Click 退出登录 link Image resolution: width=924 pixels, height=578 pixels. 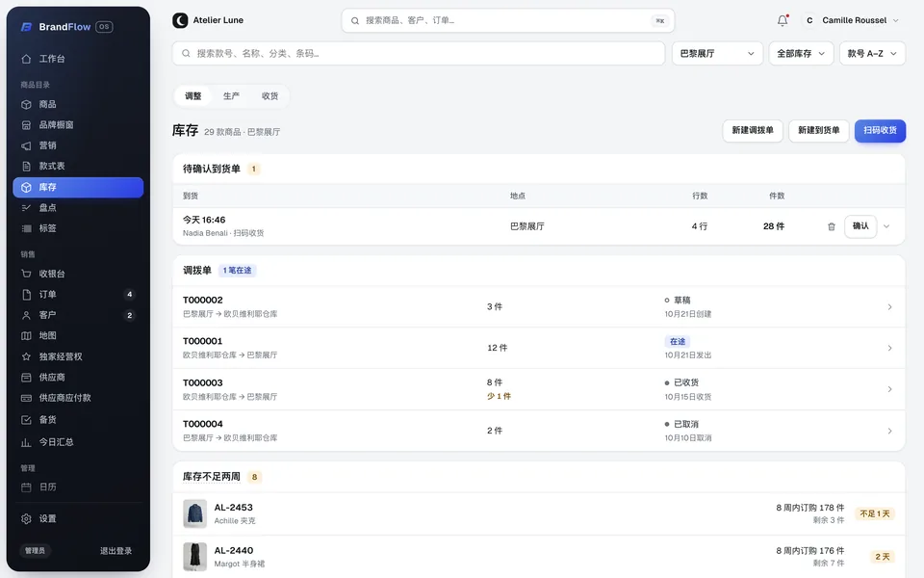pos(115,551)
